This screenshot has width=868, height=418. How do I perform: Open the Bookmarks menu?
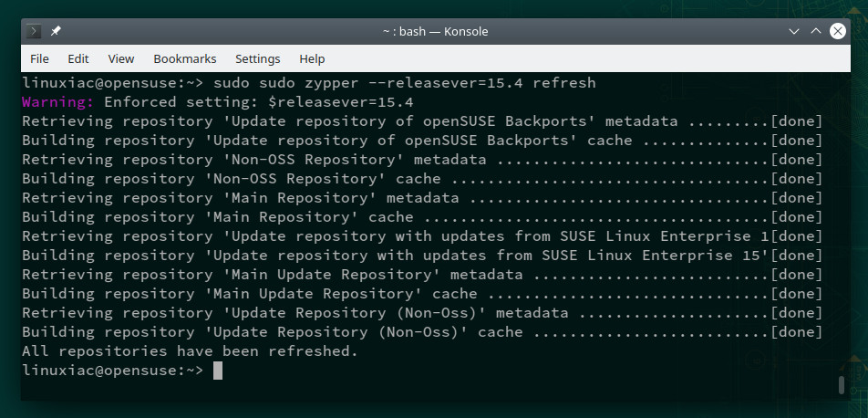[x=185, y=58]
